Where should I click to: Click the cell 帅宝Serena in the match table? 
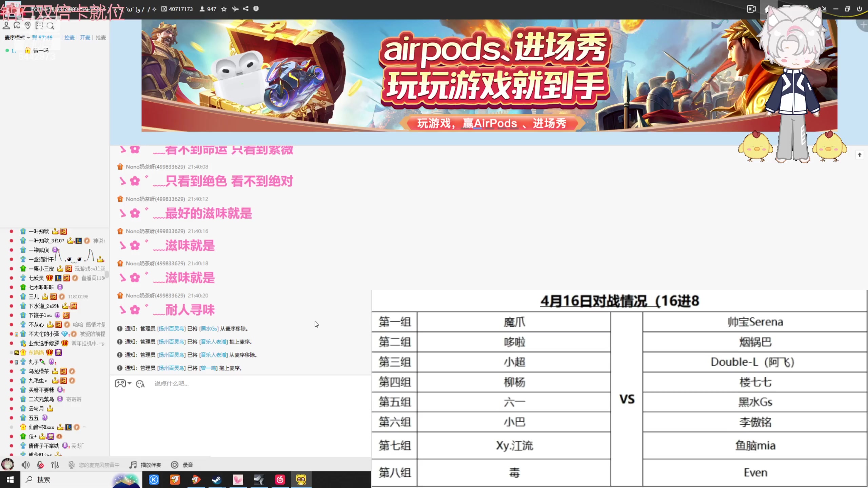[x=755, y=322]
